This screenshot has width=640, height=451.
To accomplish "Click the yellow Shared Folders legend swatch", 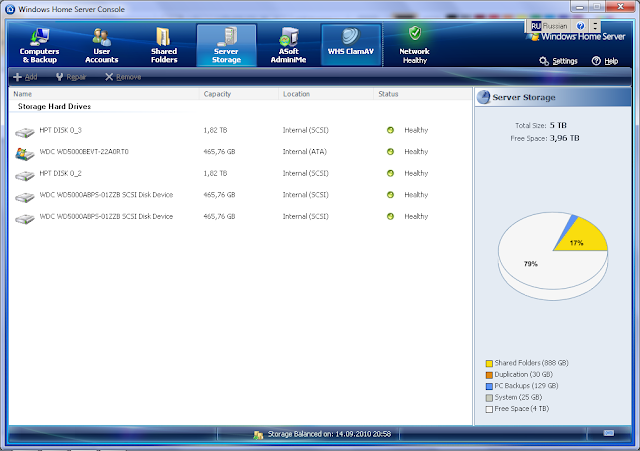I will pos(489,363).
